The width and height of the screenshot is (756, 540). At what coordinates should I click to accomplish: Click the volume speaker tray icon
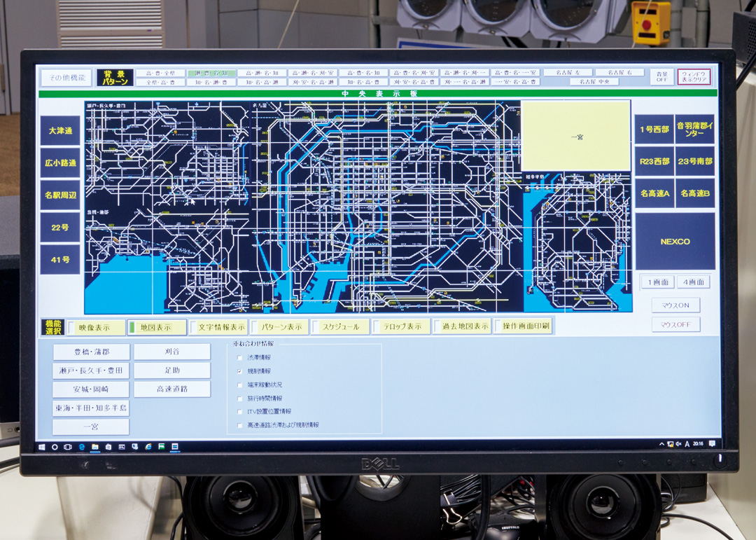tap(678, 444)
